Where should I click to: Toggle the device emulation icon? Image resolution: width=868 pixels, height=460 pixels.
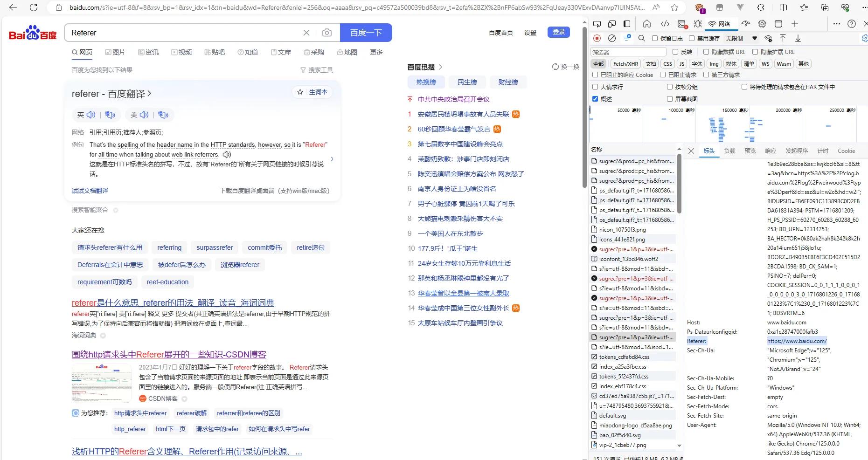tap(611, 24)
